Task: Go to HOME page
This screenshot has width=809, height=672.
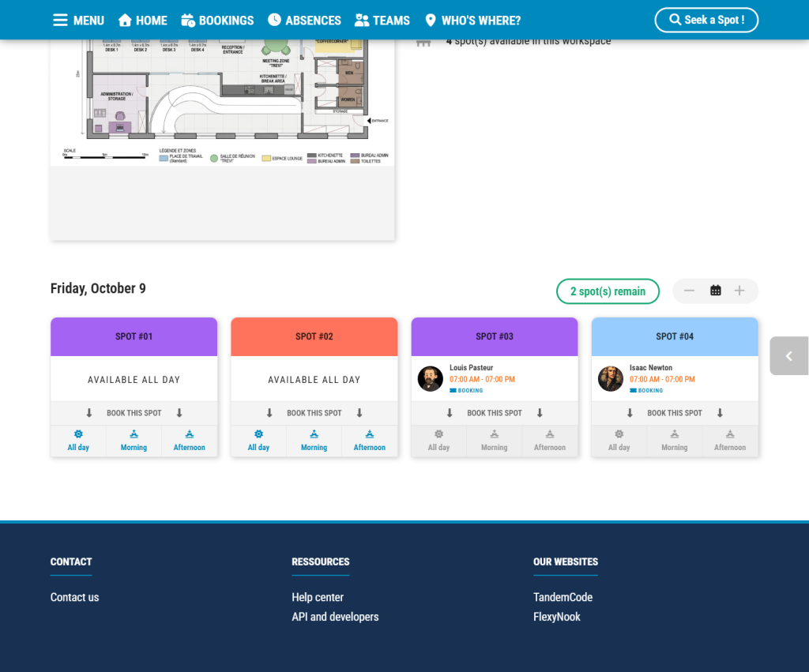Action: (x=142, y=21)
